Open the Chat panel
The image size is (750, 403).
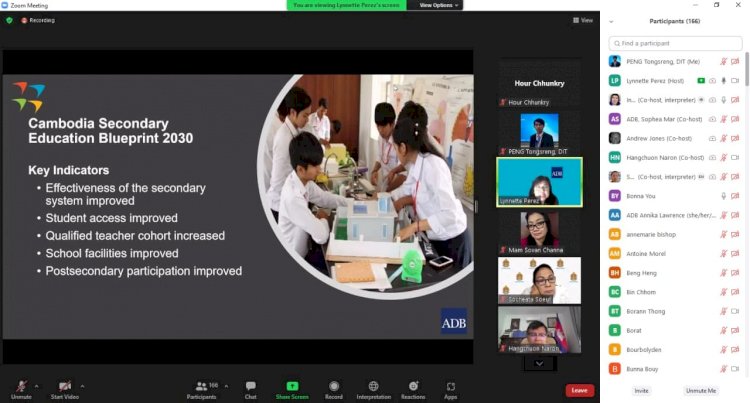coord(251,390)
